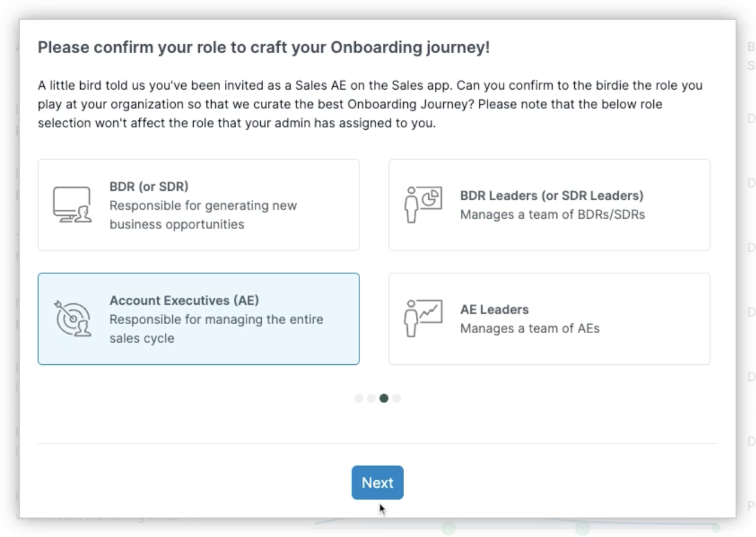Click the pie chart presenter icon
This screenshot has height=537, width=756.
pos(423,205)
